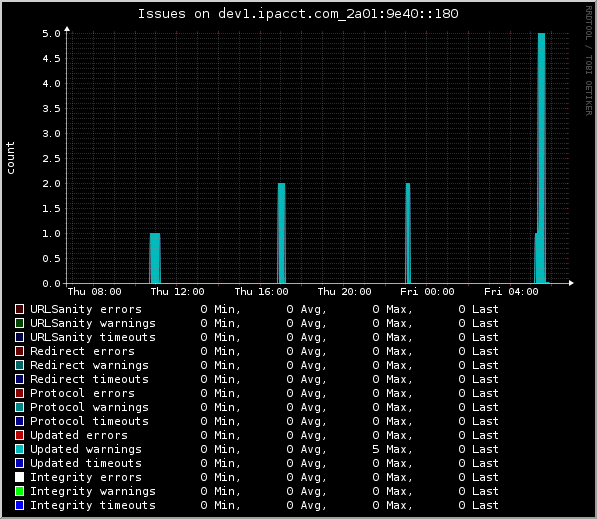Click the Updated errors red swatch

pyautogui.click(x=19, y=435)
